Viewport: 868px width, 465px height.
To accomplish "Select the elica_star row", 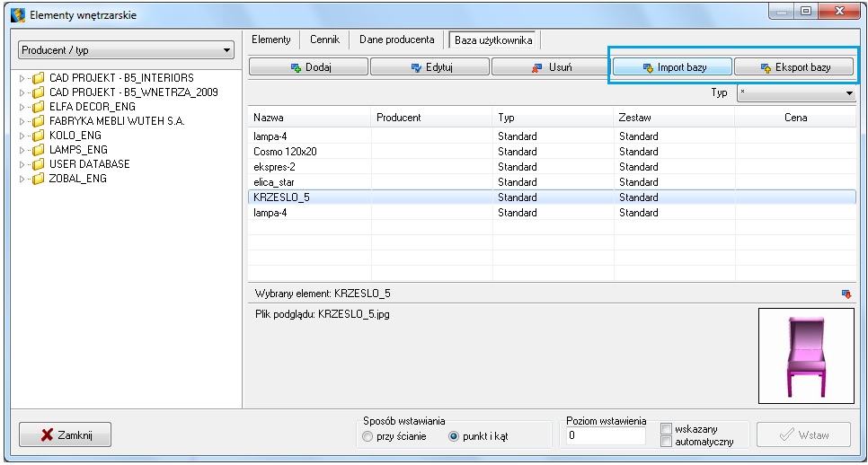I will pyautogui.click(x=552, y=182).
